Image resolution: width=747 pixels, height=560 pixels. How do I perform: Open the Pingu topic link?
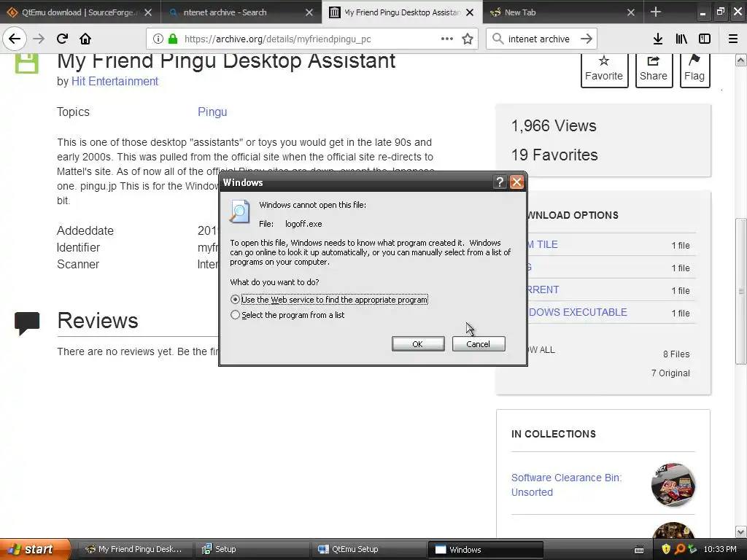tap(212, 112)
